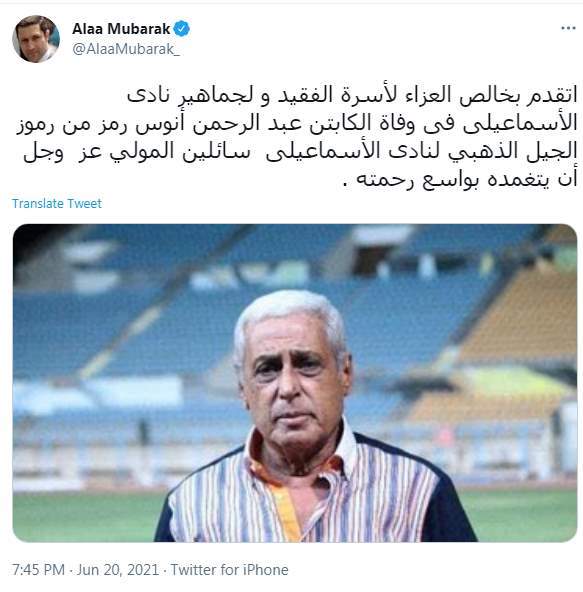Click the Translate Tweet link

[57, 204]
